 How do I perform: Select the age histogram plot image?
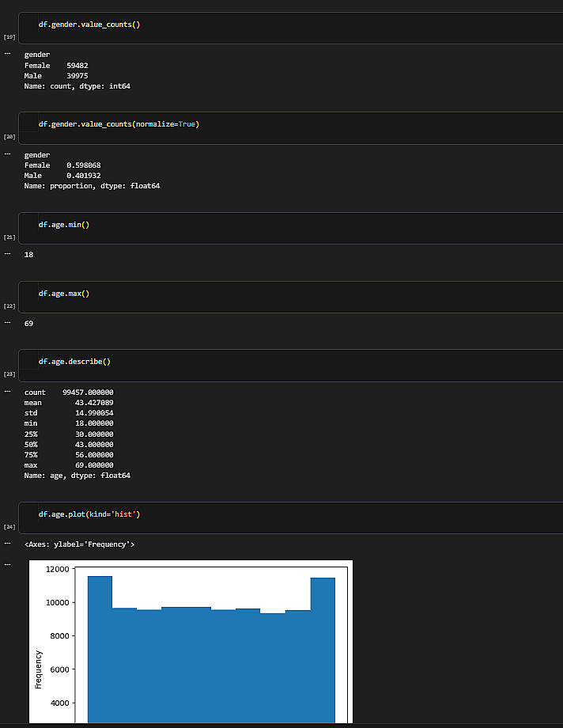coord(191,642)
